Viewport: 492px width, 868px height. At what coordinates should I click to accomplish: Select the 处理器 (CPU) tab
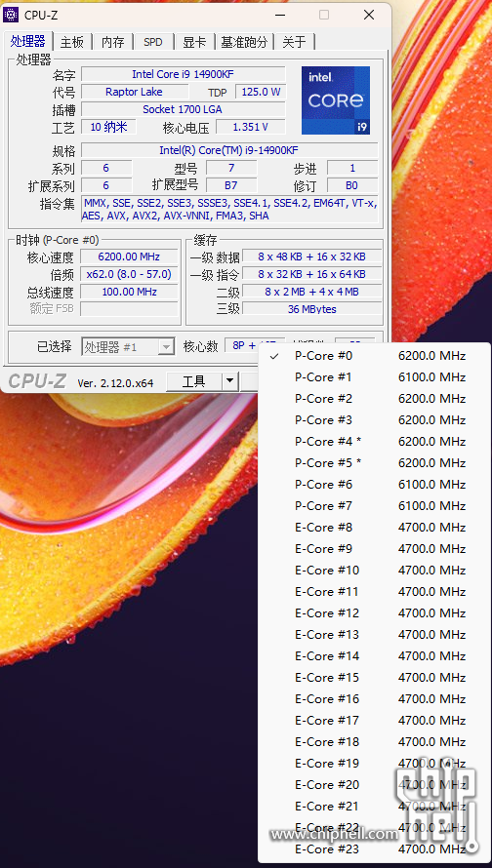pos(27,41)
